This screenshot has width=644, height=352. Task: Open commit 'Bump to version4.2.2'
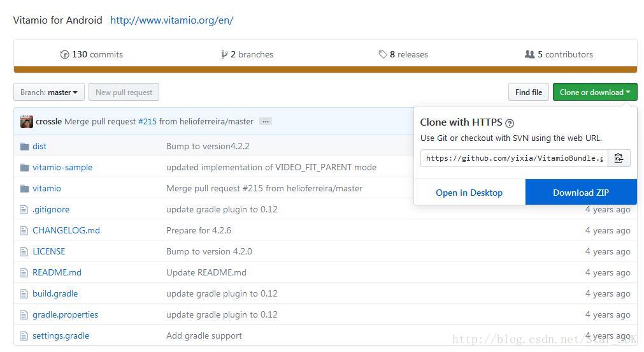pos(208,146)
